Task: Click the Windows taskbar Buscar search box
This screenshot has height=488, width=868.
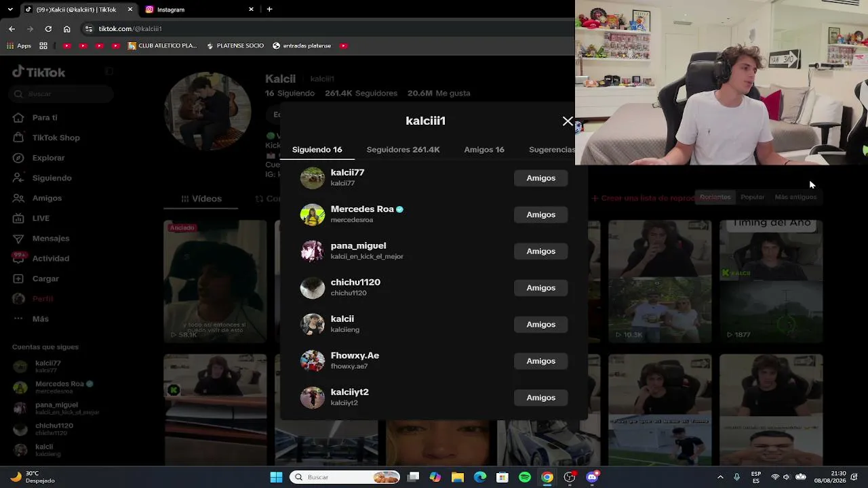Action: 345,477
